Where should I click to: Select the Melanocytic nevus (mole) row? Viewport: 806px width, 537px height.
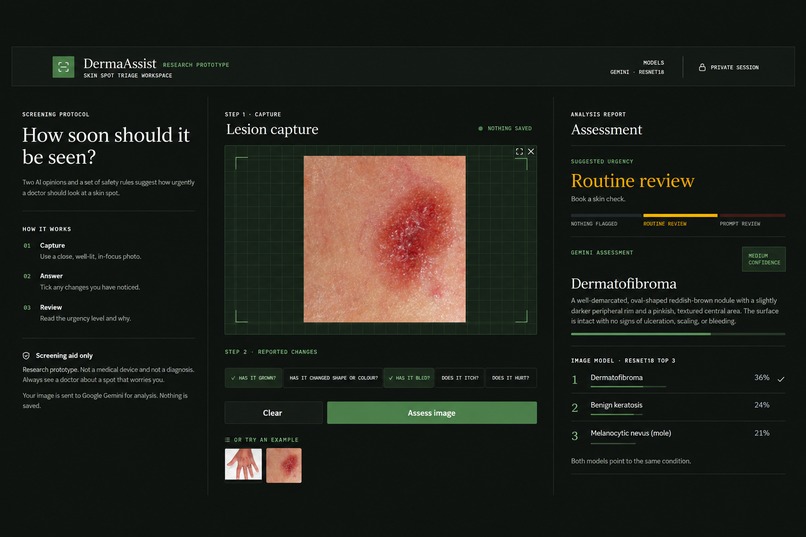(x=678, y=435)
